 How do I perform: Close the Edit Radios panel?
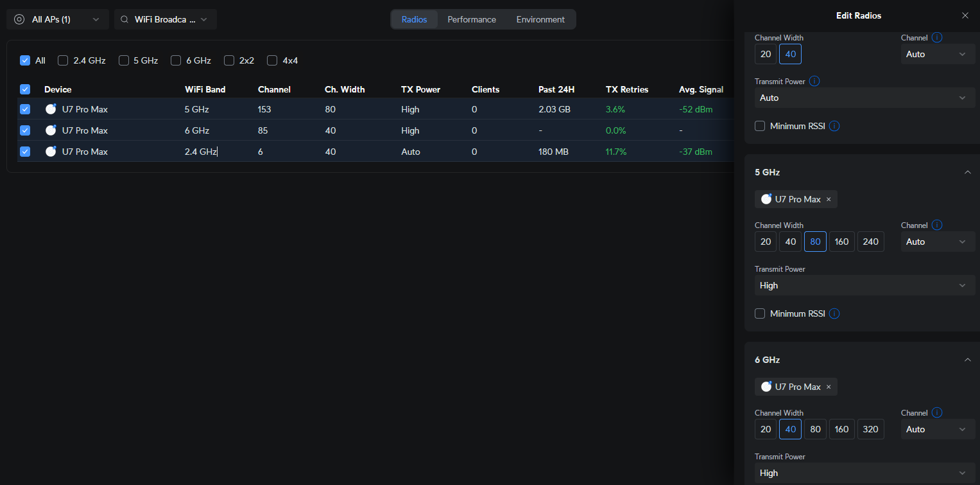(x=965, y=15)
